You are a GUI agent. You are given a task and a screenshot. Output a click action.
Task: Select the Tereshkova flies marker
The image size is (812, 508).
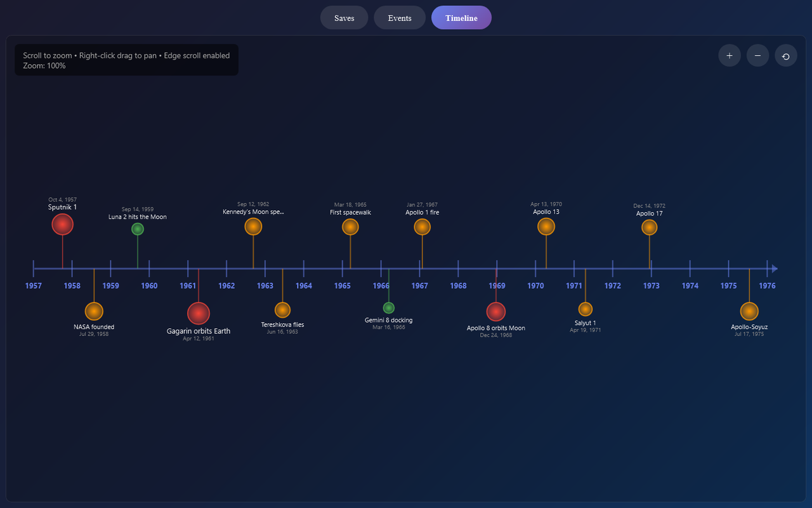(282, 310)
